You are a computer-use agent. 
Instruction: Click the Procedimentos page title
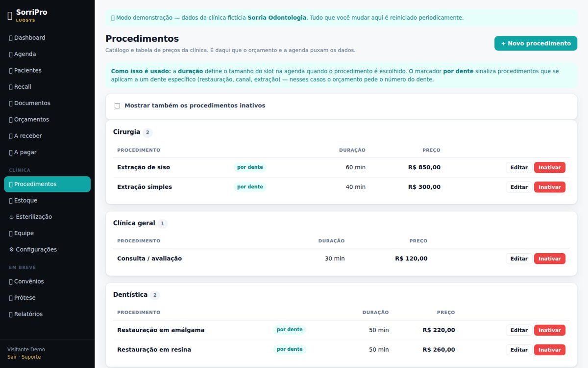pyautogui.click(x=142, y=39)
